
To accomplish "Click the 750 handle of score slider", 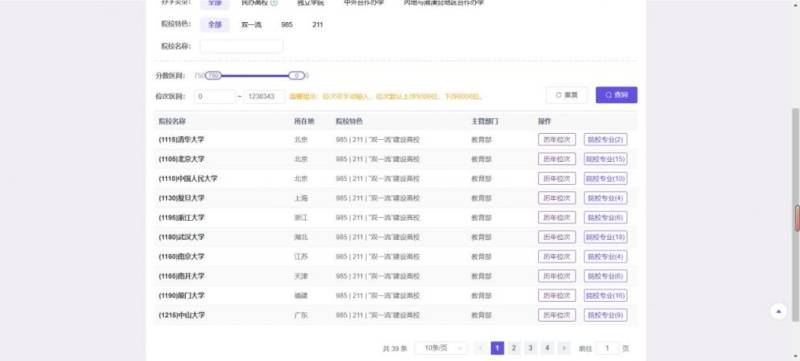I will [213, 75].
